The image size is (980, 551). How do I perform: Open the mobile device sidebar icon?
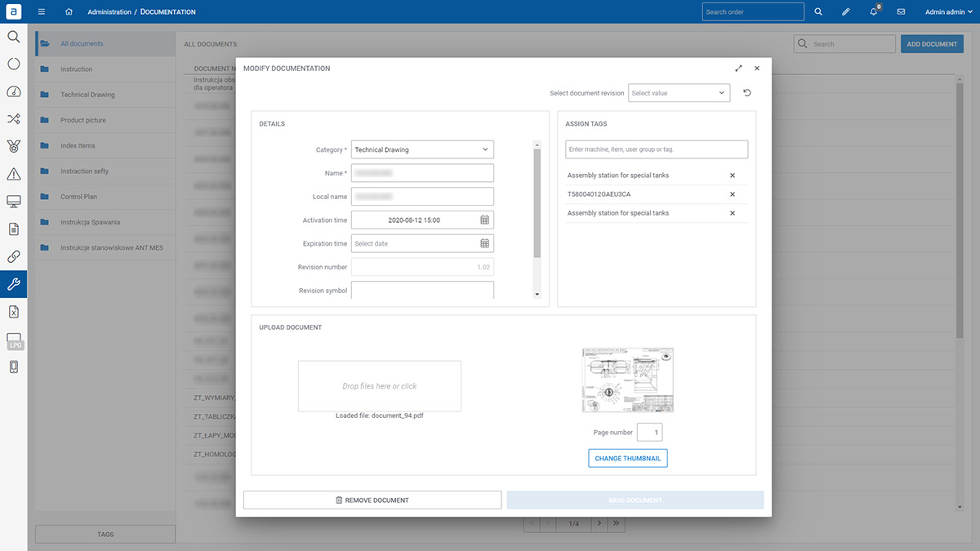(13, 367)
